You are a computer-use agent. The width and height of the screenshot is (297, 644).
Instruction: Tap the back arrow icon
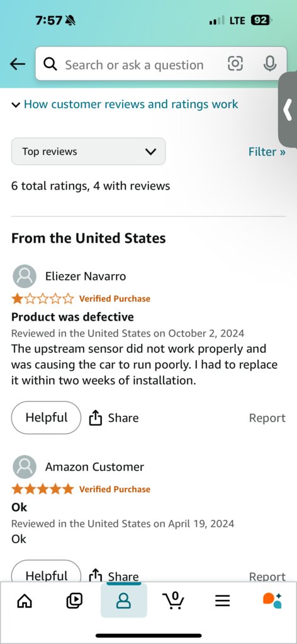coord(18,64)
